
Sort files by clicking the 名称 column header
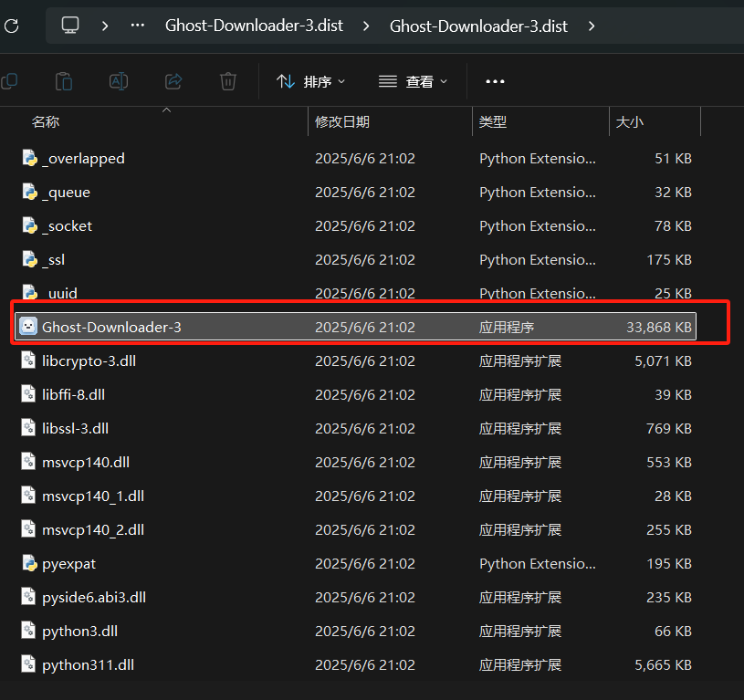click(46, 121)
